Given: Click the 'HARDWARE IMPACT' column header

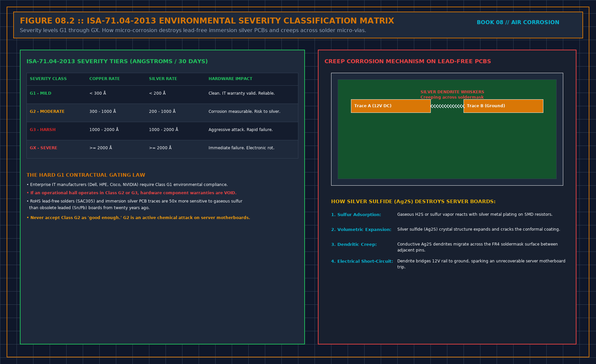Looking at the screenshot, I should [230, 79].
